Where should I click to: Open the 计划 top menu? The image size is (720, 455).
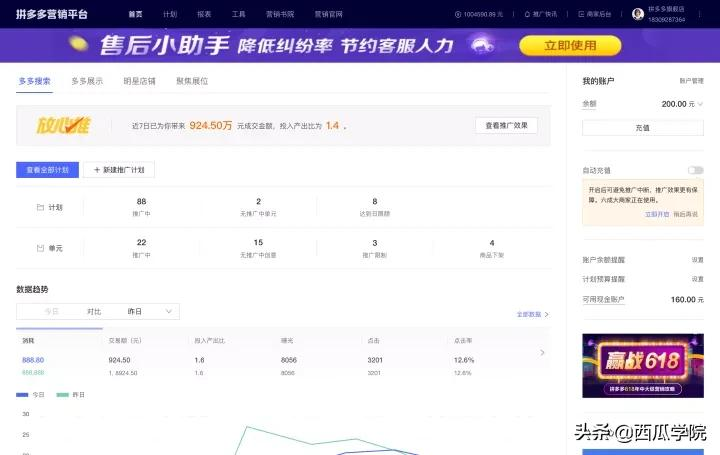[x=170, y=14]
